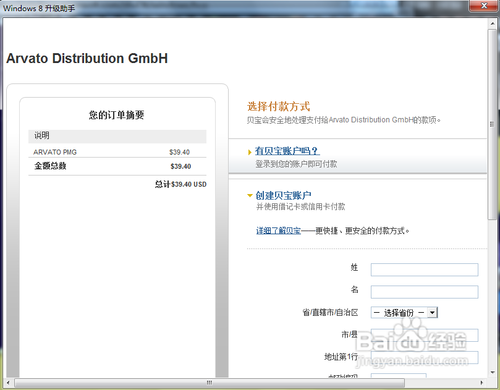
Task: Click the 选择付款方式 heading
Action: (279, 106)
